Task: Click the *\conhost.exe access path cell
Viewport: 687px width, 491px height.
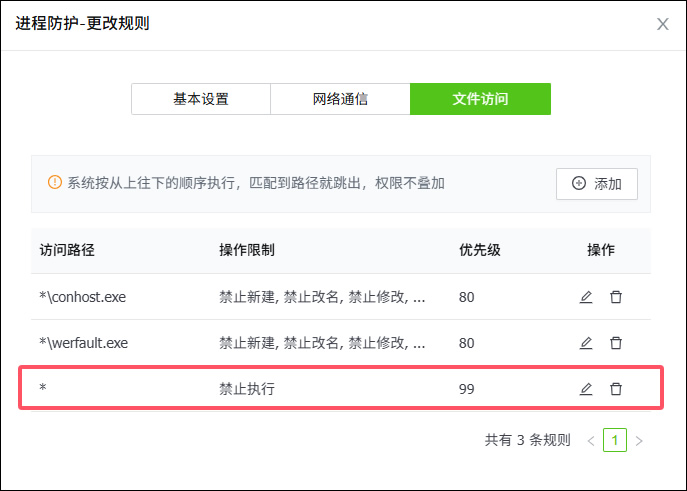Action: [82, 297]
